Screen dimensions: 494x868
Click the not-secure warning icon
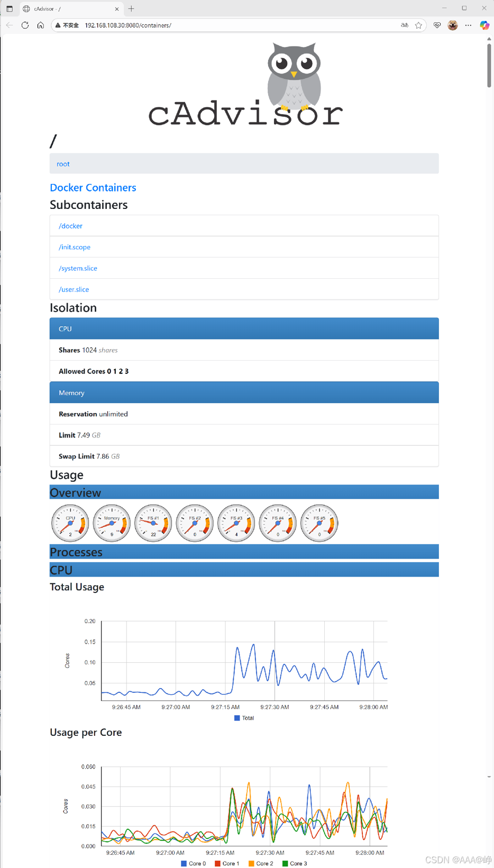point(58,25)
